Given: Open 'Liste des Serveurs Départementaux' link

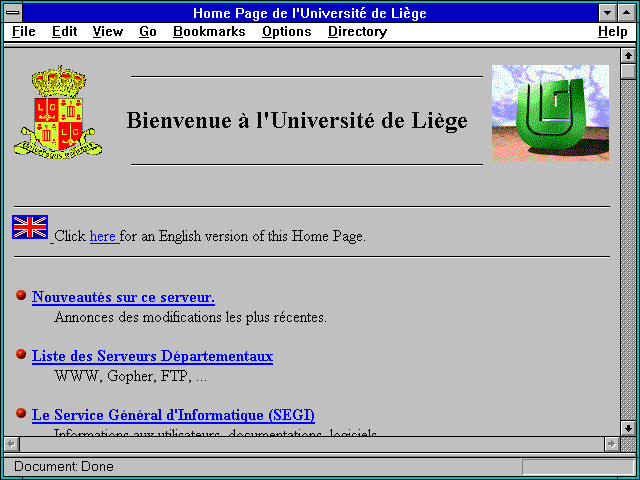Looking at the screenshot, I should (152, 356).
